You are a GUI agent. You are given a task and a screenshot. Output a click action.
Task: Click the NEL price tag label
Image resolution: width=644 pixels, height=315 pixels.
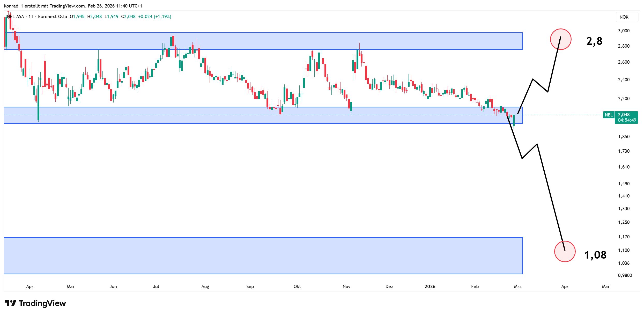click(609, 115)
